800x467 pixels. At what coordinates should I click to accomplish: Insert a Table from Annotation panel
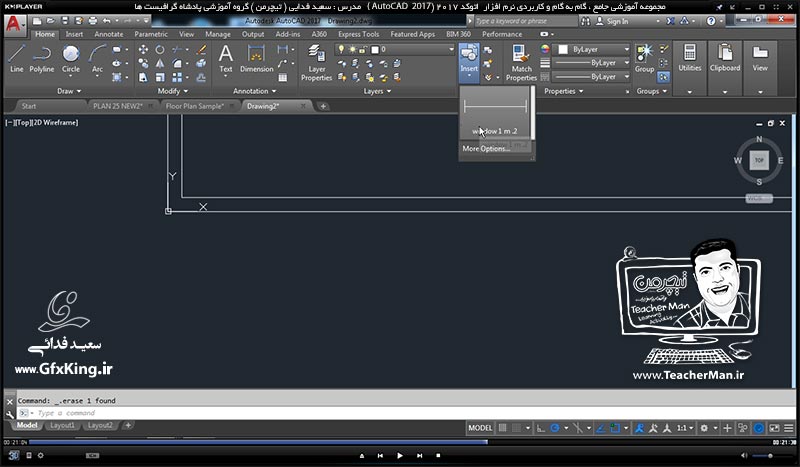click(x=283, y=78)
